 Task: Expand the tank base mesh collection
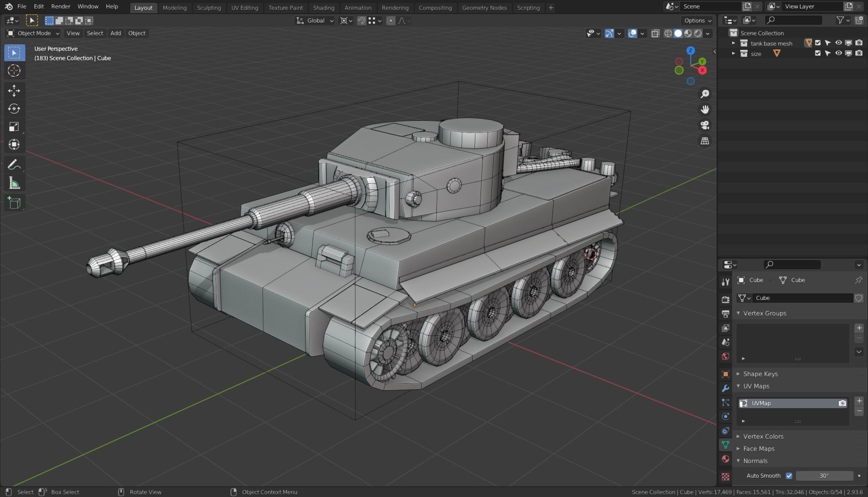pyautogui.click(x=733, y=43)
